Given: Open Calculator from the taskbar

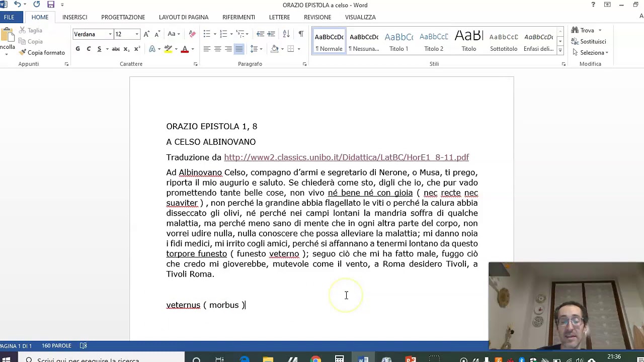Looking at the screenshot, I should pos(340,359).
